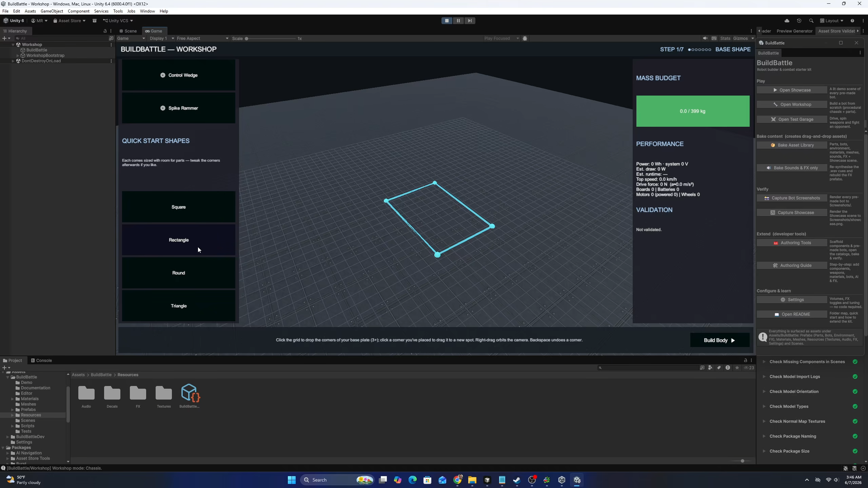868x488 pixels.
Task: Click the Build Body button
Action: point(720,340)
